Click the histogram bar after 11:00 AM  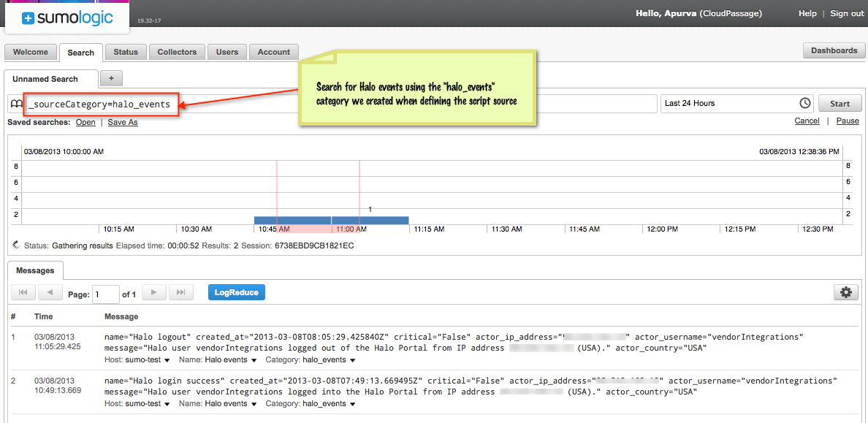tap(370, 221)
